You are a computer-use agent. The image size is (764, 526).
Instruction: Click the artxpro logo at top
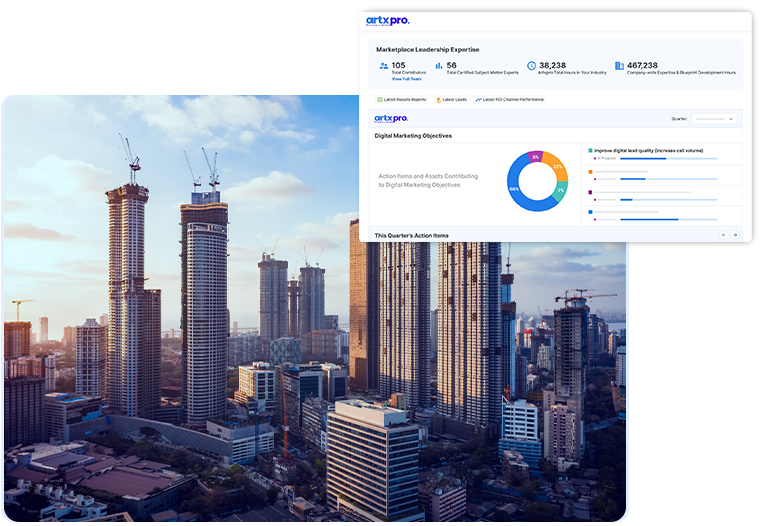[x=388, y=21]
